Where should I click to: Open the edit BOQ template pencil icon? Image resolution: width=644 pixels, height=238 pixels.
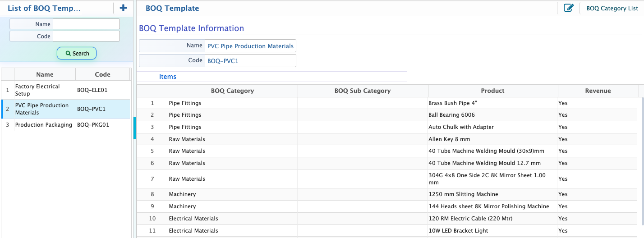(x=569, y=8)
